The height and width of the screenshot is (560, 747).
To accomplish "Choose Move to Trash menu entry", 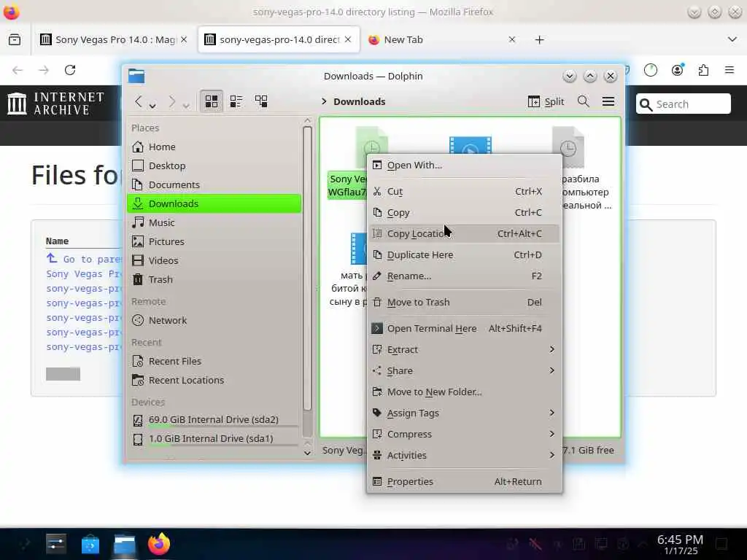I will pyautogui.click(x=465, y=302).
